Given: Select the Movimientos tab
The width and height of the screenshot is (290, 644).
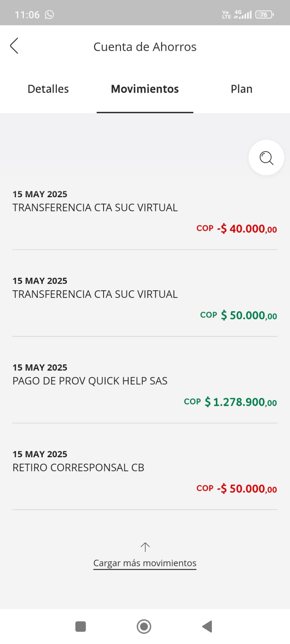Looking at the screenshot, I should 145,89.
